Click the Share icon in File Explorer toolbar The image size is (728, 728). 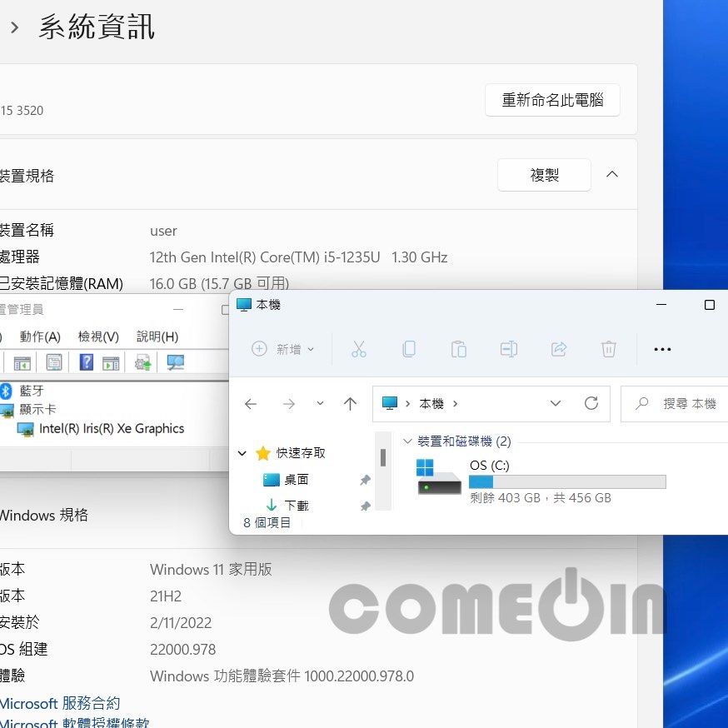(559, 349)
